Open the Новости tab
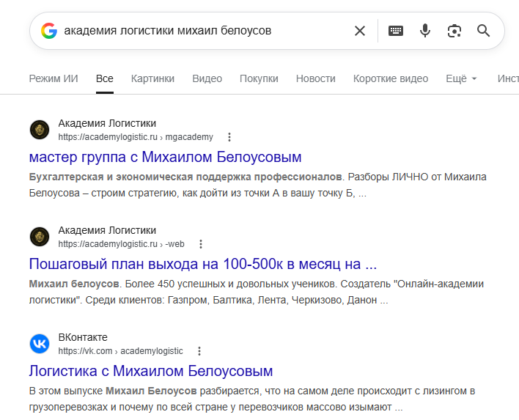This screenshot has width=519, height=420. (x=316, y=78)
